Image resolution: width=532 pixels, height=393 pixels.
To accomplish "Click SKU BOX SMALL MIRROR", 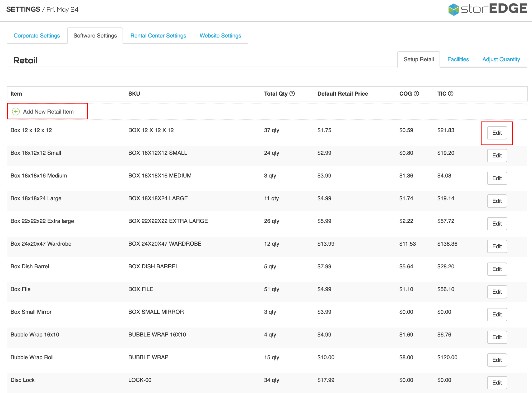I will pos(156,312).
